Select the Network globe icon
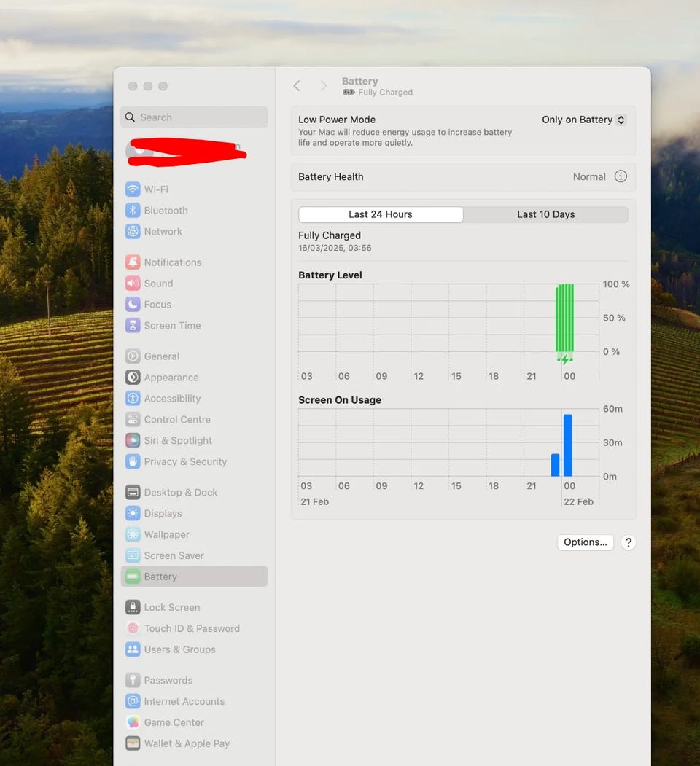The image size is (700, 766). pos(133,231)
